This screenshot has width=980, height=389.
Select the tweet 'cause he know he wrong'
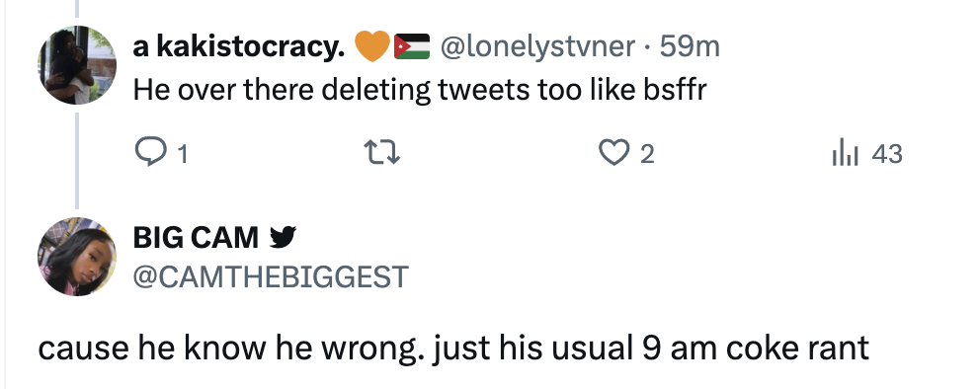[x=453, y=348]
